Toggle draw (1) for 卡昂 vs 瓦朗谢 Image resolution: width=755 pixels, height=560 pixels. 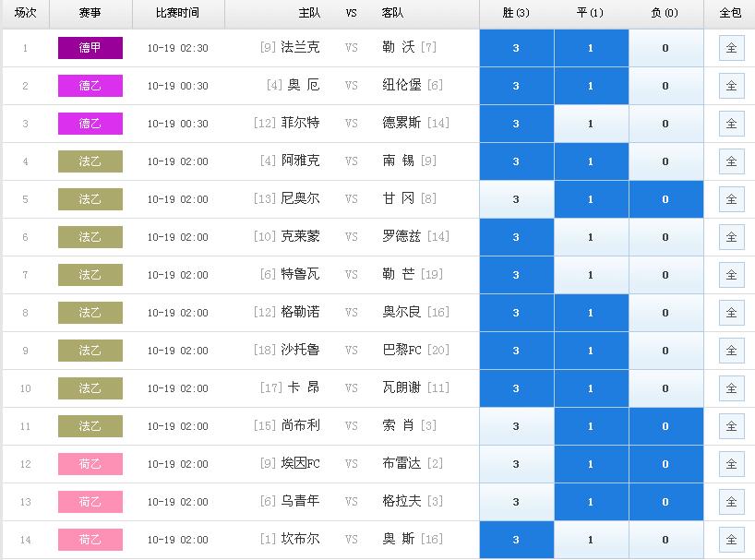(592, 388)
